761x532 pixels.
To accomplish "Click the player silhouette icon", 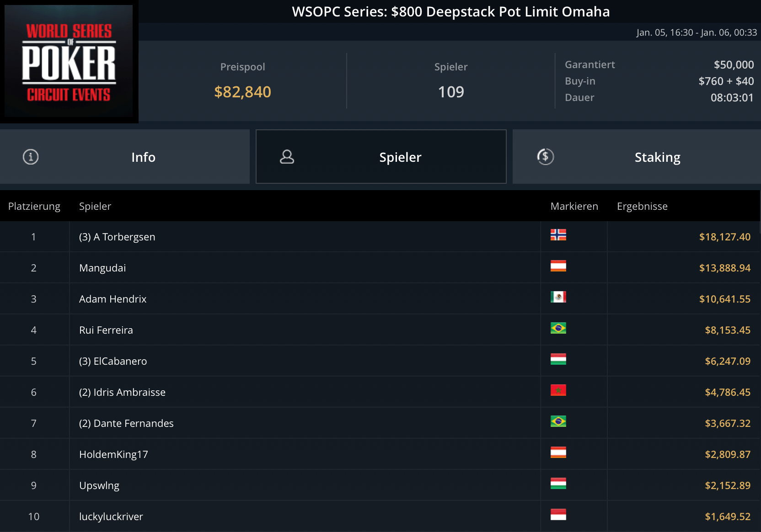I will [x=287, y=157].
